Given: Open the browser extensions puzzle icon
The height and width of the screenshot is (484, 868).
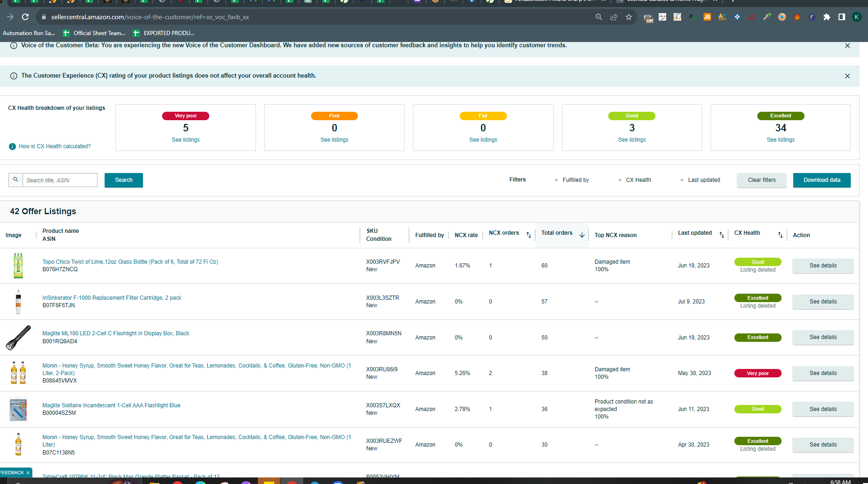Looking at the screenshot, I should point(827,17).
